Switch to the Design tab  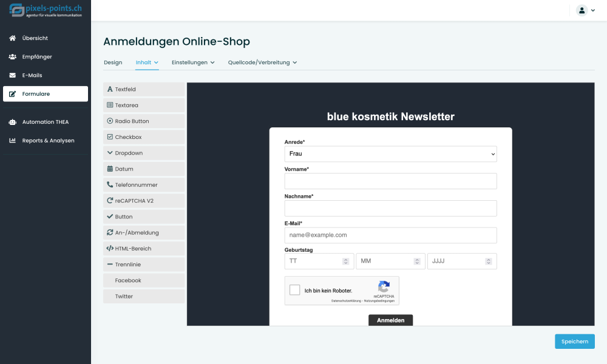113,62
